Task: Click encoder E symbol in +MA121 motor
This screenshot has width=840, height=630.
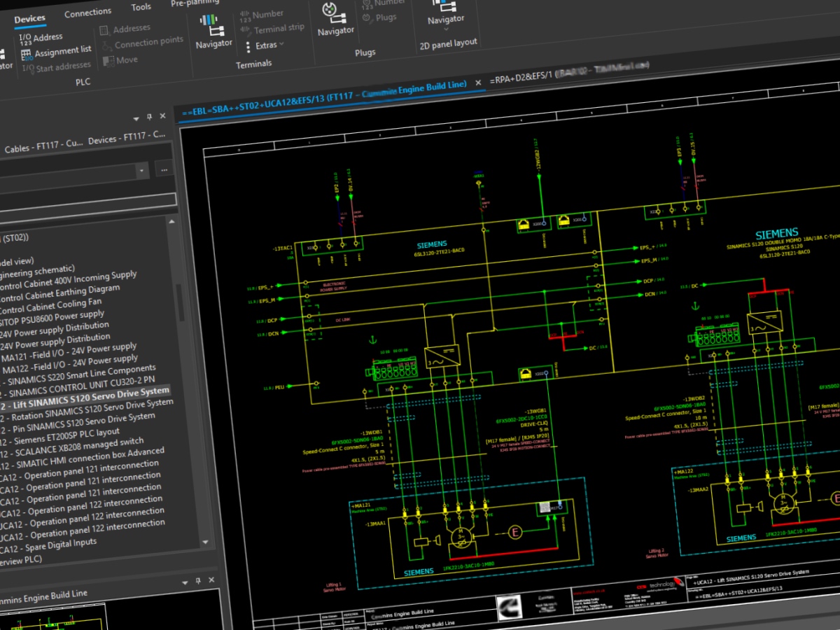Action: 516,533
